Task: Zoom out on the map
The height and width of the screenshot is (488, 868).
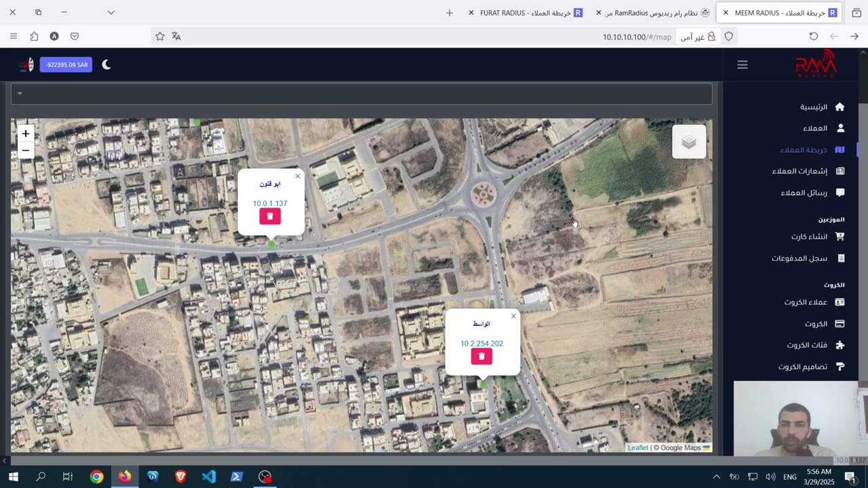Action: point(26,150)
